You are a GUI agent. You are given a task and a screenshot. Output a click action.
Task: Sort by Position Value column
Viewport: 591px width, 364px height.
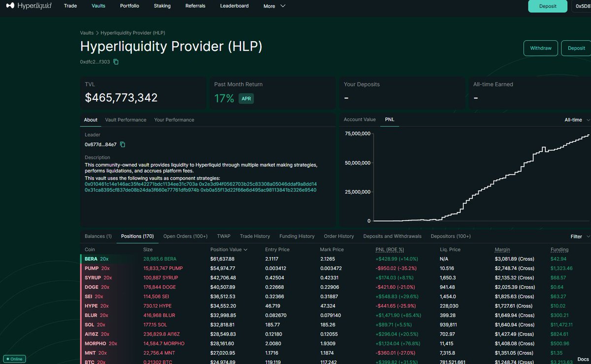point(229,250)
